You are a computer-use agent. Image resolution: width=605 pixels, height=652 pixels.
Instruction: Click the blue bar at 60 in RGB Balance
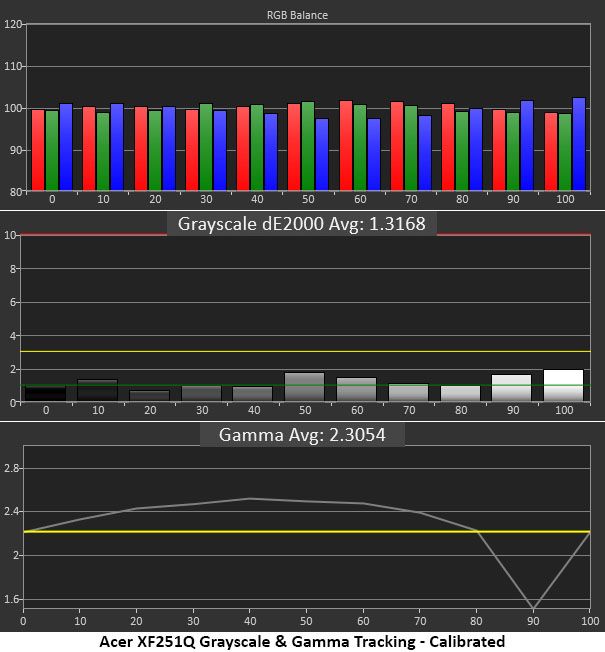374,155
